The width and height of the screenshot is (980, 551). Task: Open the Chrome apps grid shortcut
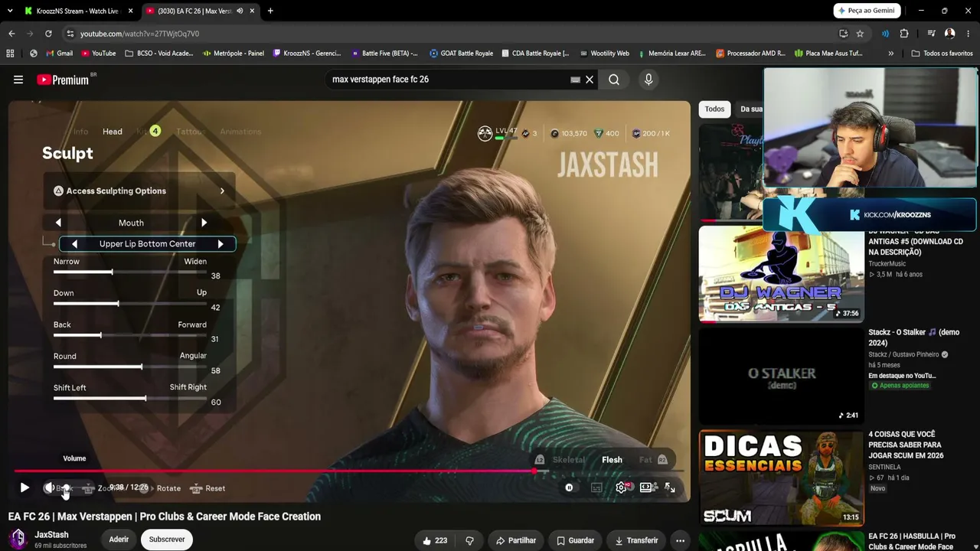point(10,54)
